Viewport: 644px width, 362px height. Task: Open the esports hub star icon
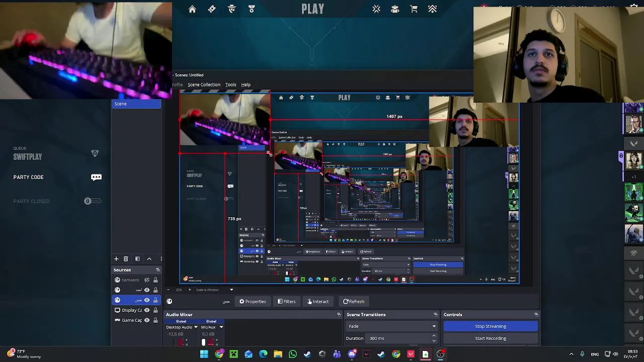376,9
